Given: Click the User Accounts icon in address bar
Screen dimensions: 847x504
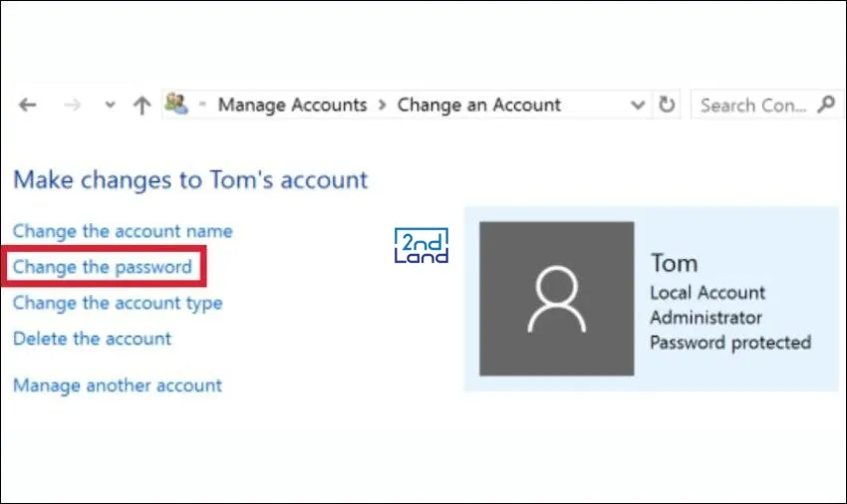Looking at the screenshot, I should pos(176,104).
